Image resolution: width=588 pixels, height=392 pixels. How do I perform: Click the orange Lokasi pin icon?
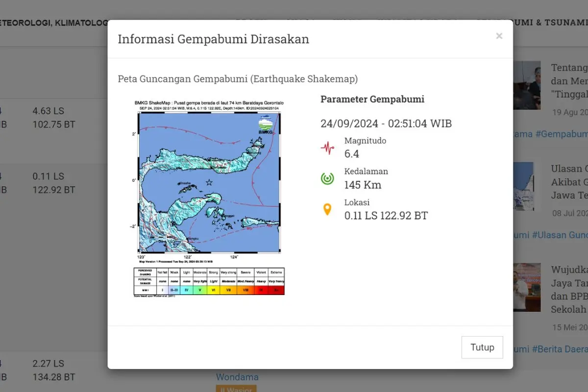[327, 209]
